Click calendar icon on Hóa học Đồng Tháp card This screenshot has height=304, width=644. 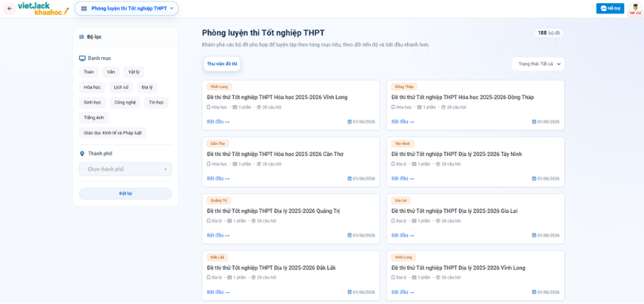pos(534,122)
